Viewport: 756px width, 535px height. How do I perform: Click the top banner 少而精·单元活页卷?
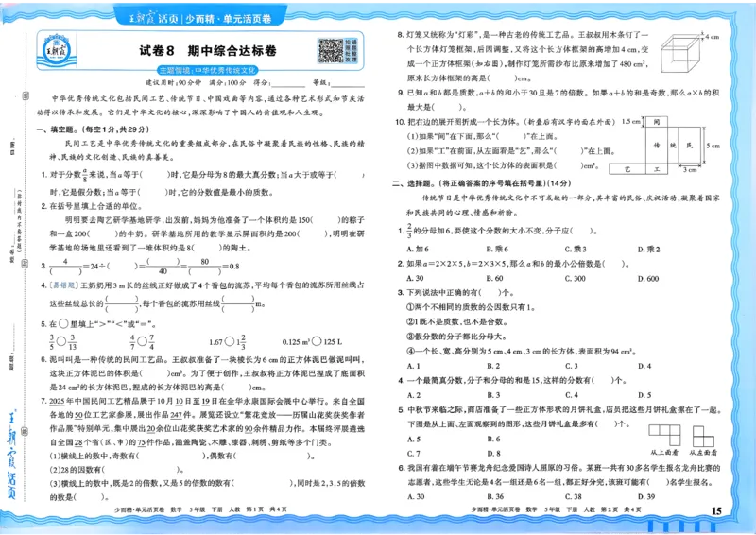228,19
